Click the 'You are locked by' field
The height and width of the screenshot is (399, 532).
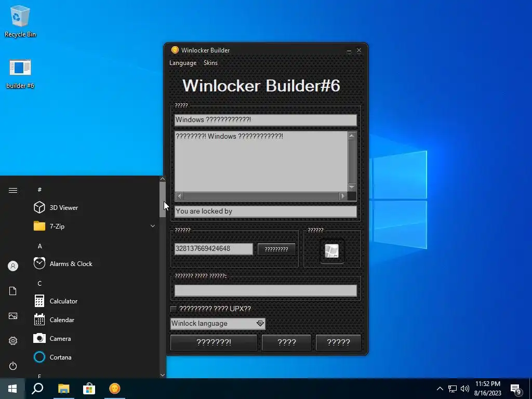click(x=265, y=211)
